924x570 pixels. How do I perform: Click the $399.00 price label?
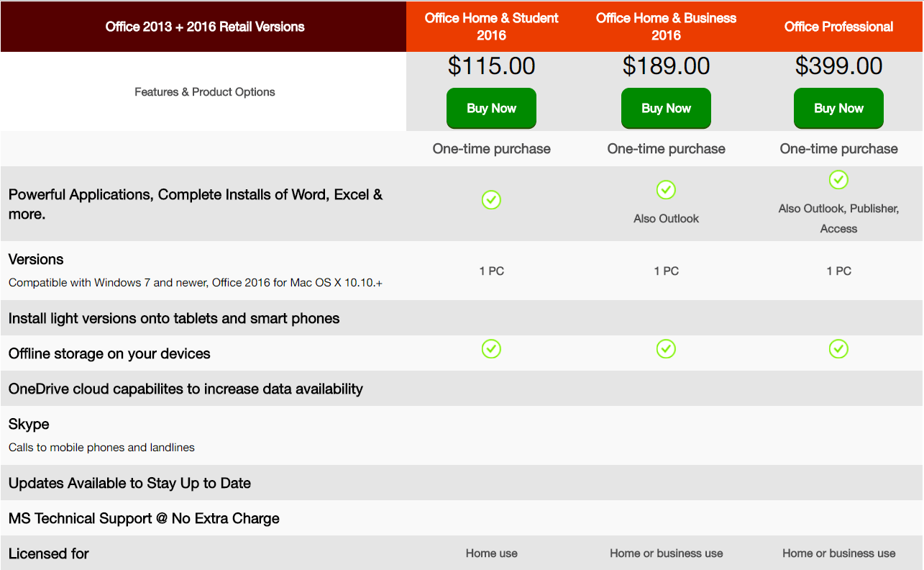[x=838, y=65]
